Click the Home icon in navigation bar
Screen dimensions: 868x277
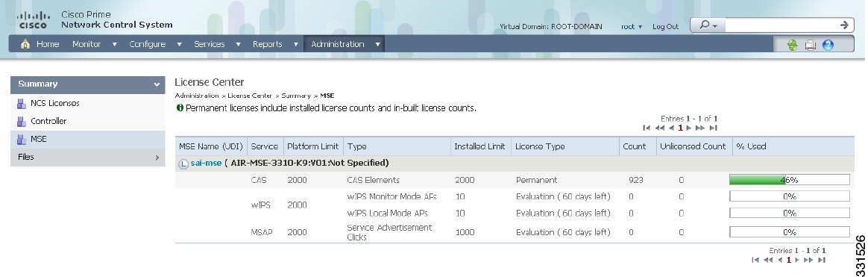point(25,44)
